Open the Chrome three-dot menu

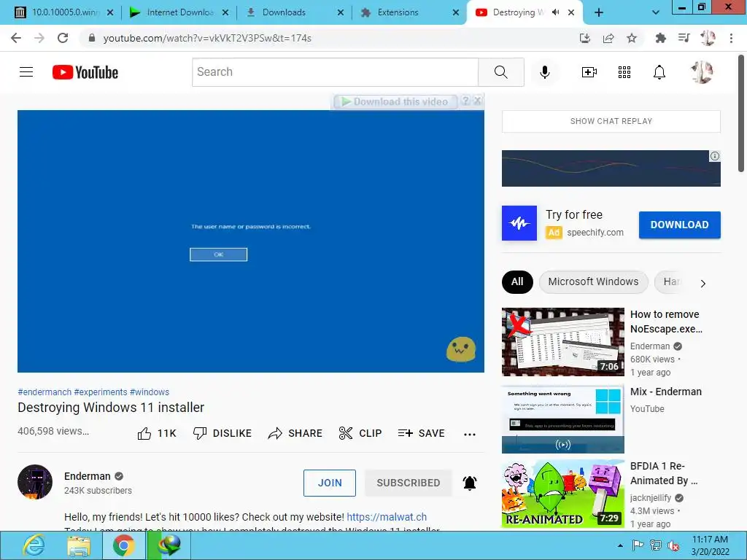(x=731, y=38)
